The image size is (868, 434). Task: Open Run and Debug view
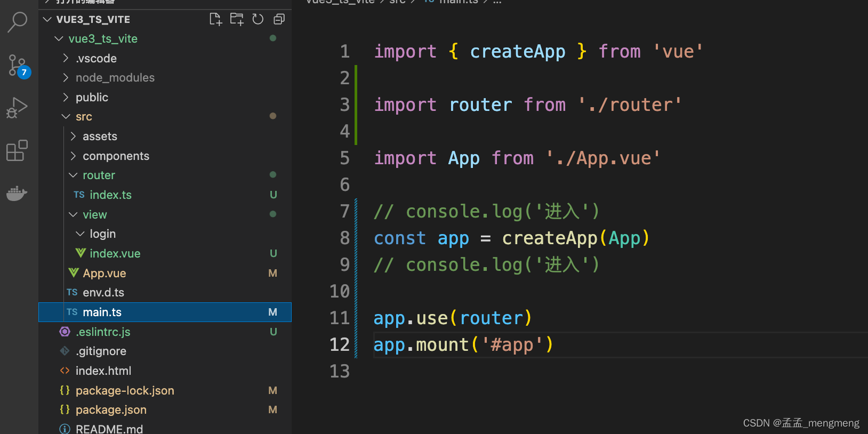pyautogui.click(x=18, y=108)
